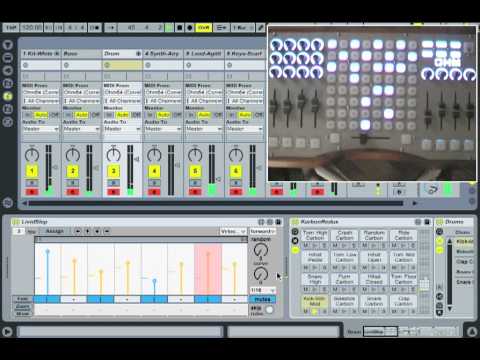Screen dimensions: 480x360
Task: Click the horizontal scrollbar below mixer
Action: [x=216, y=203]
